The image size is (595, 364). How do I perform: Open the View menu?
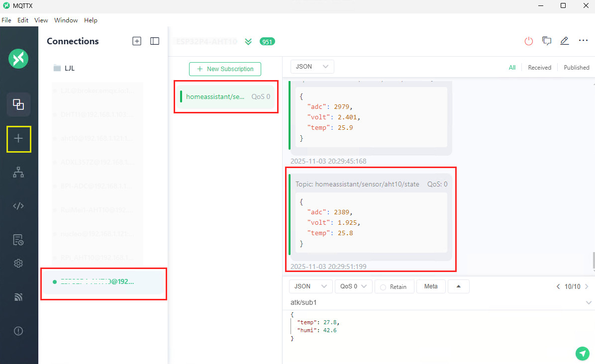pyautogui.click(x=41, y=20)
